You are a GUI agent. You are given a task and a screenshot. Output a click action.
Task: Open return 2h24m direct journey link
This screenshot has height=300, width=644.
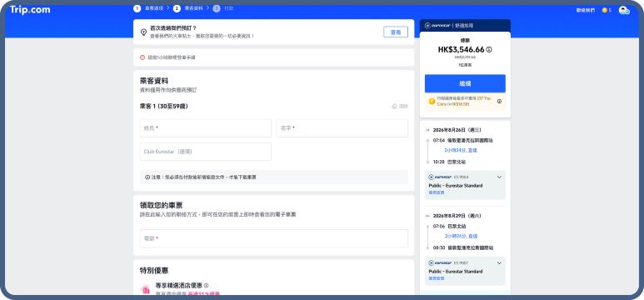(x=461, y=237)
